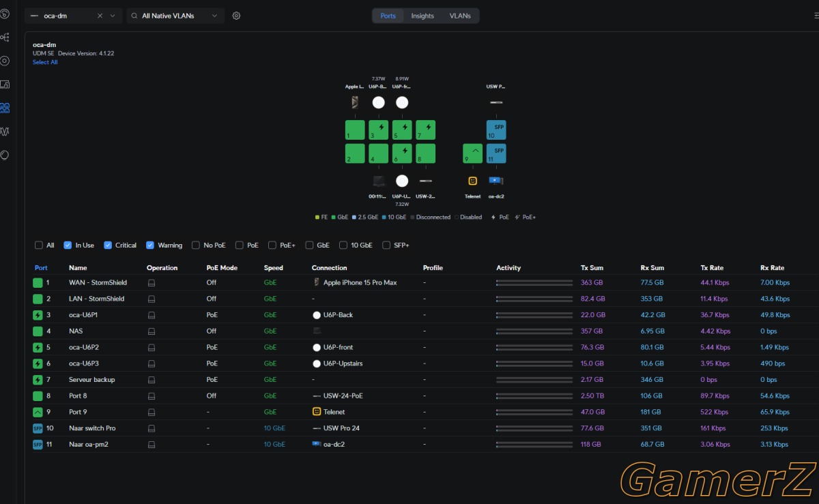Check the All filter checkbox

tap(39, 245)
